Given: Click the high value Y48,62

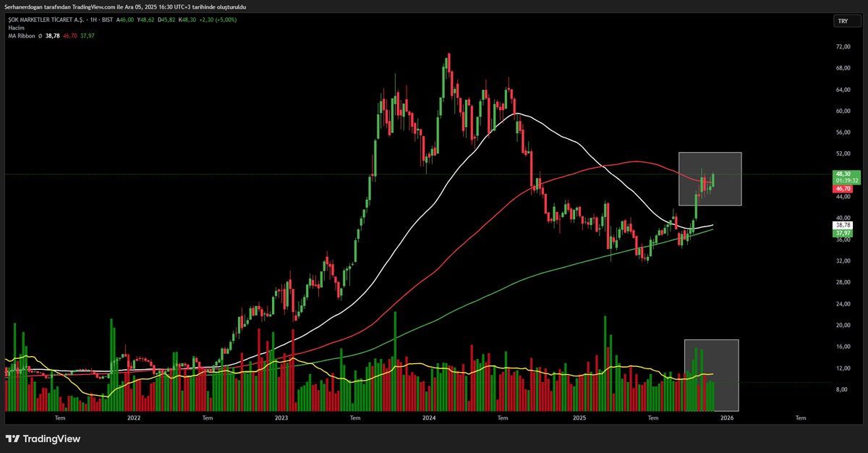Looking at the screenshot, I should pyautogui.click(x=147, y=20).
